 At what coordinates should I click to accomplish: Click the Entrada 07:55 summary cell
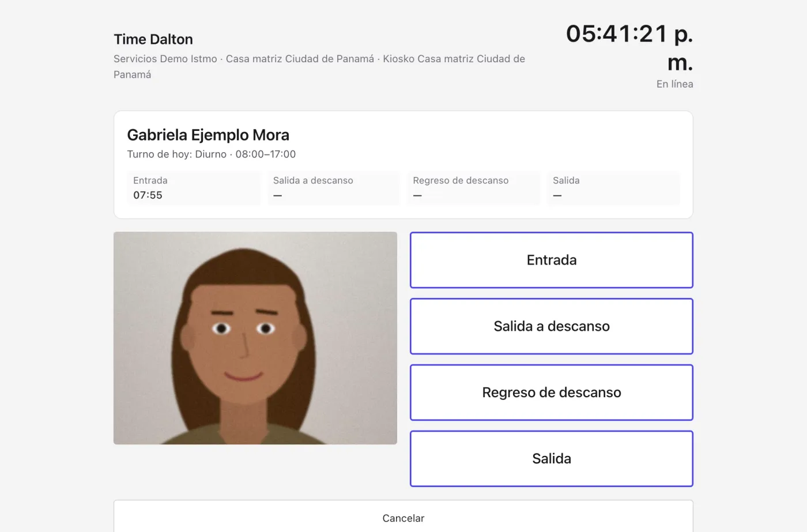click(x=194, y=188)
